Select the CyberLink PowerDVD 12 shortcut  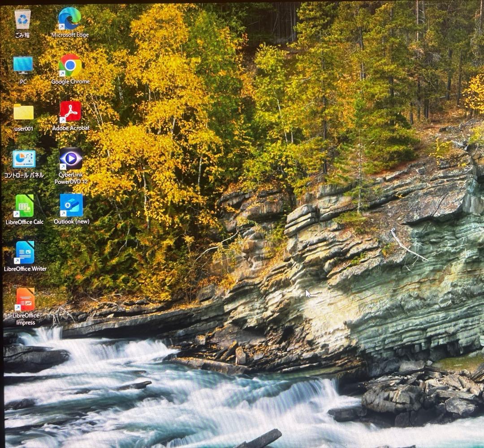pos(72,159)
